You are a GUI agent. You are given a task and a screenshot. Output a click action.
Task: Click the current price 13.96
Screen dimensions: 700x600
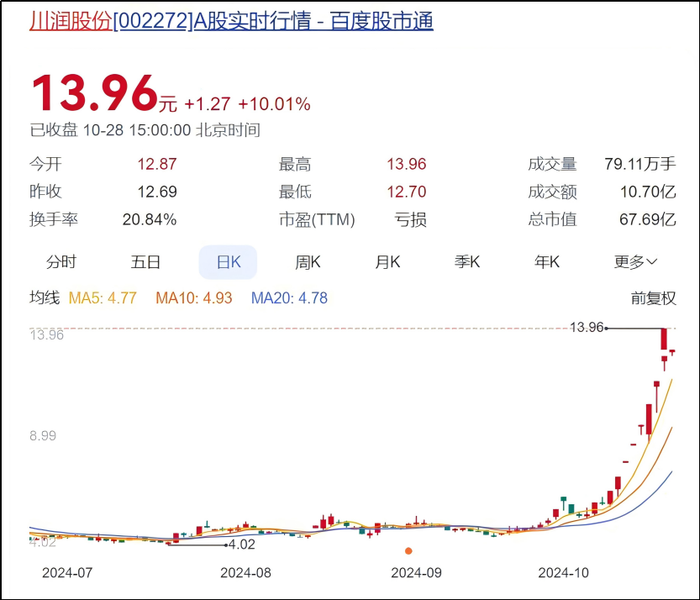coord(95,92)
